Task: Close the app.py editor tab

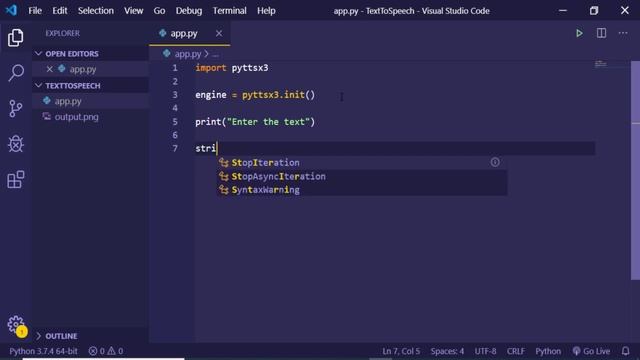Action: click(x=219, y=33)
